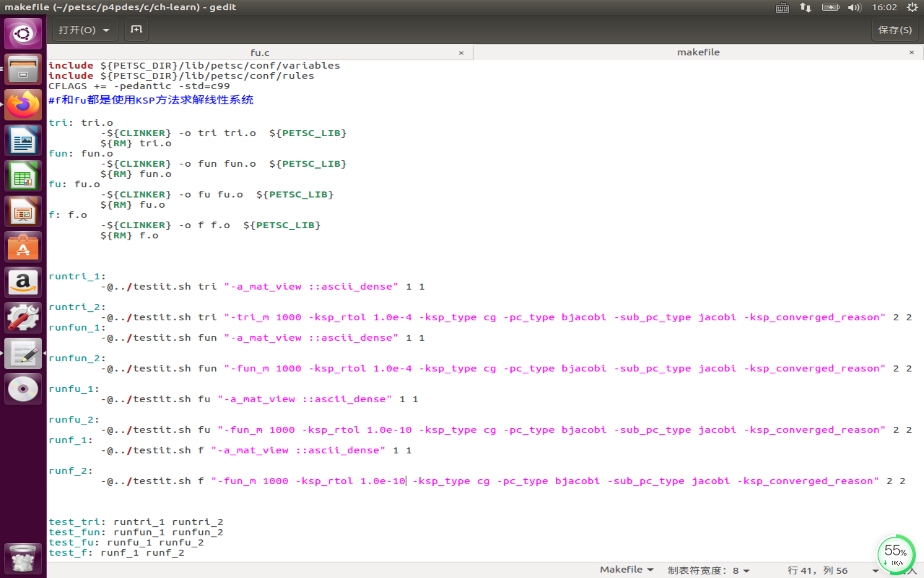Open the Files manager icon

click(x=23, y=69)
